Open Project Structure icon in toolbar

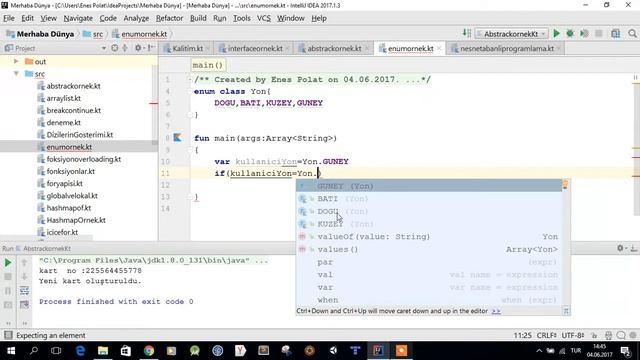tap(616, 33)
